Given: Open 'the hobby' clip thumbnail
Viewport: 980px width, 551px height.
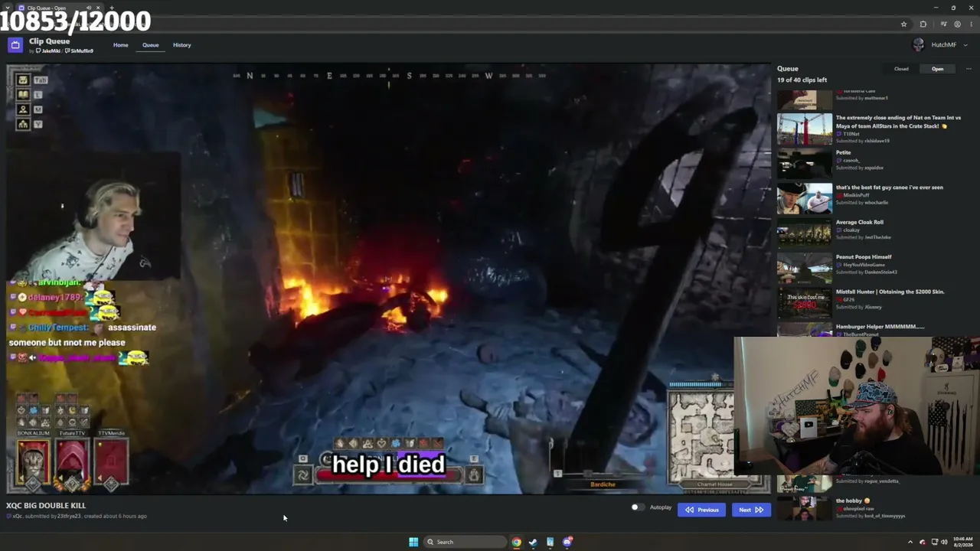Looking at the screenshot, I should click(x=805, y=508).
